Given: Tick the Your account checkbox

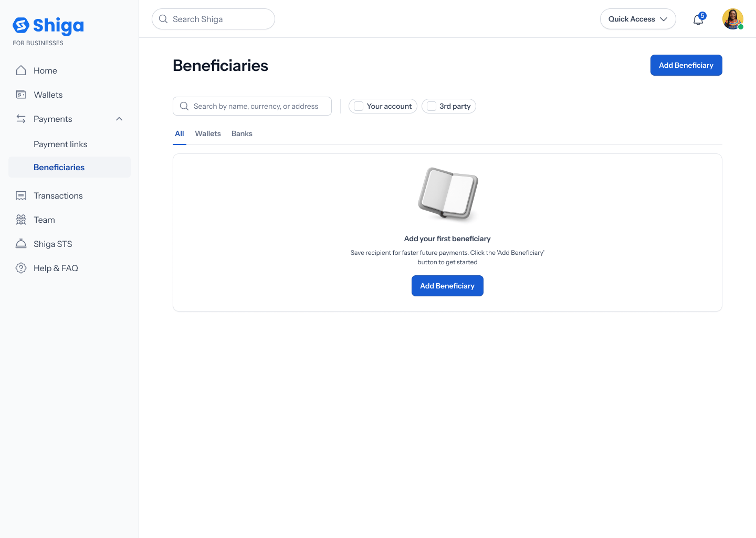Looking at the screenshot, I should [359, 106].
